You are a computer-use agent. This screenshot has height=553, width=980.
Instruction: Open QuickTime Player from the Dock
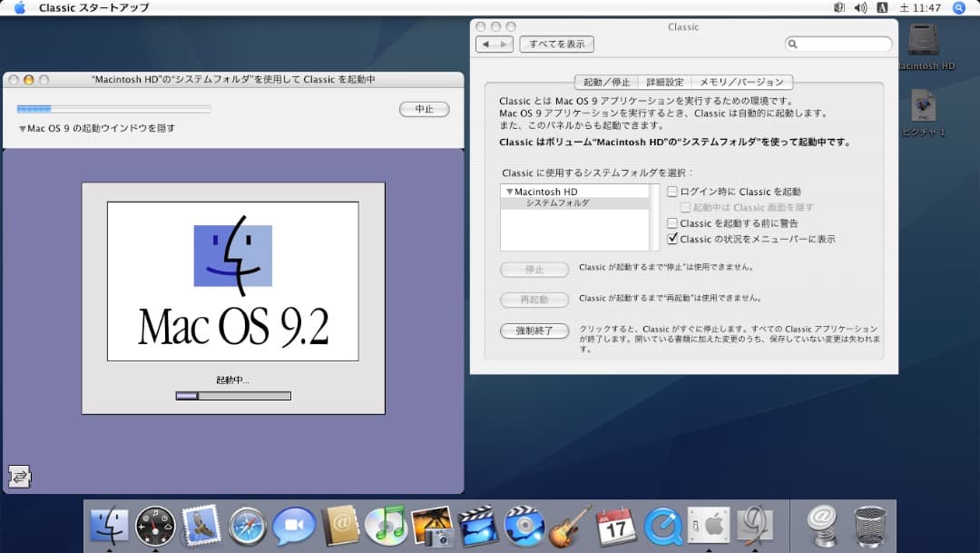coord(662,525)
